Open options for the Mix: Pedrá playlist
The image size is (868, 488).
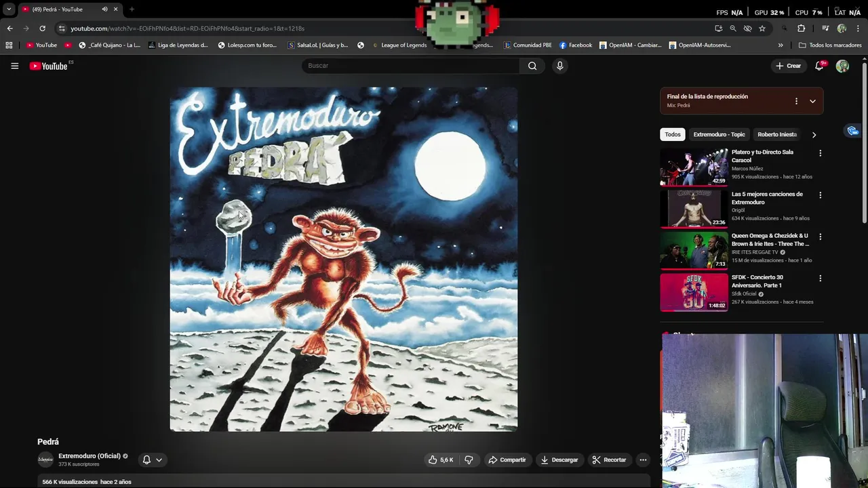[x=796, y=101]
